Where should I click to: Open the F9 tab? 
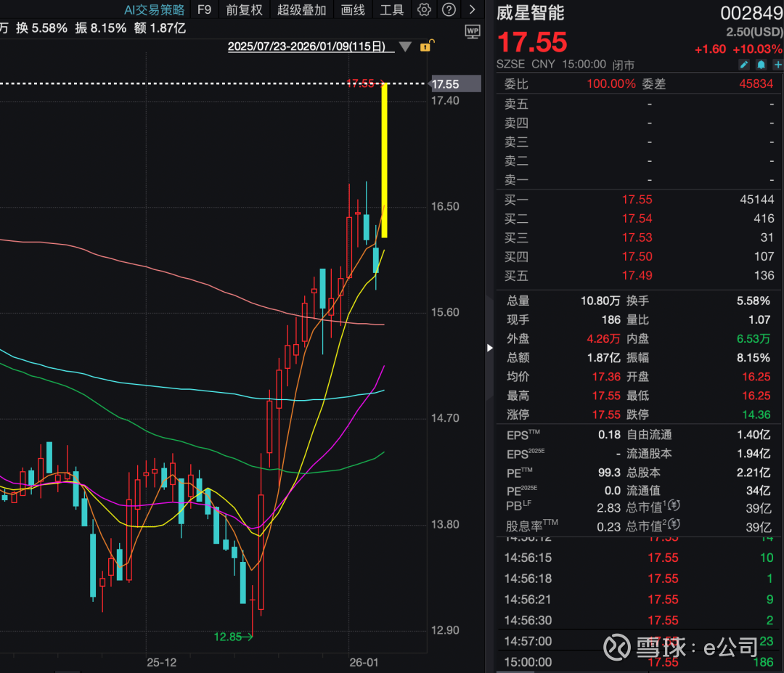pos(205,10)
